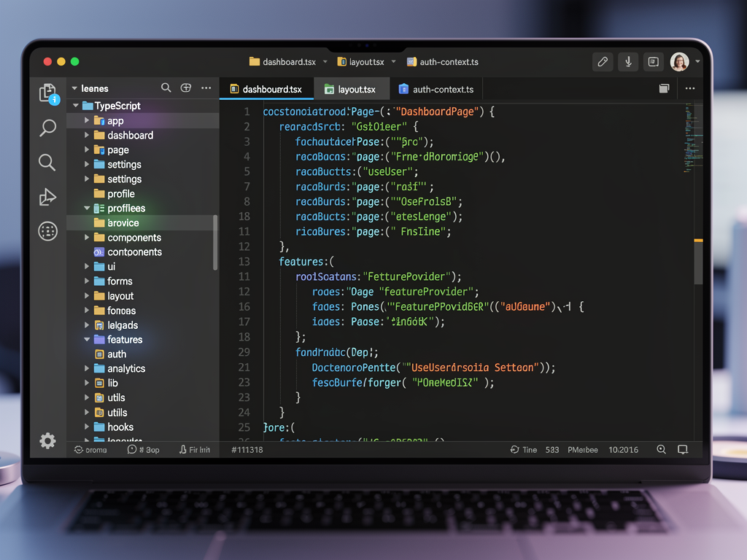
Task: Click the pencil edit icon in title bar
Action: pos(602,62)
